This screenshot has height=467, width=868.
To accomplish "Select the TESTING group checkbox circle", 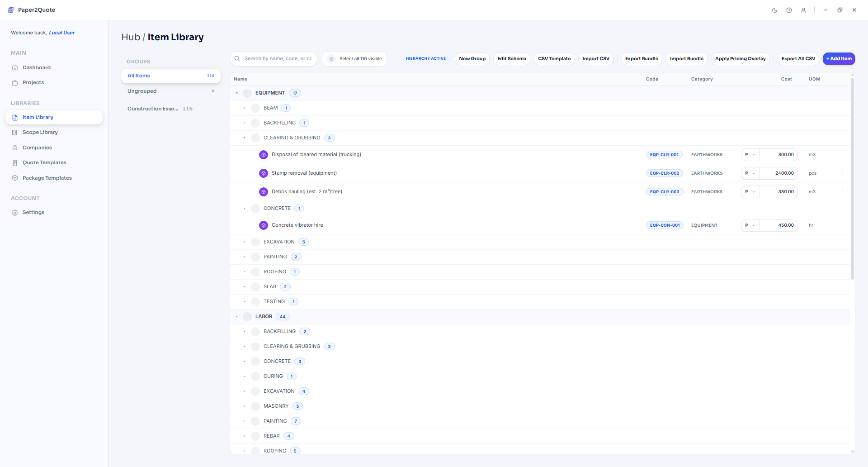I will coord(255,302).
